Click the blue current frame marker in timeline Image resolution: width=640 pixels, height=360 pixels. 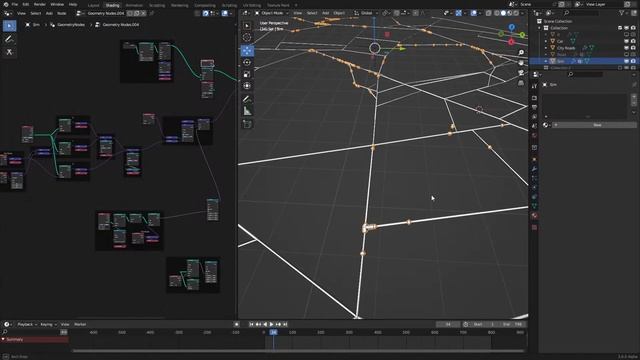click(x=273, y=333)
